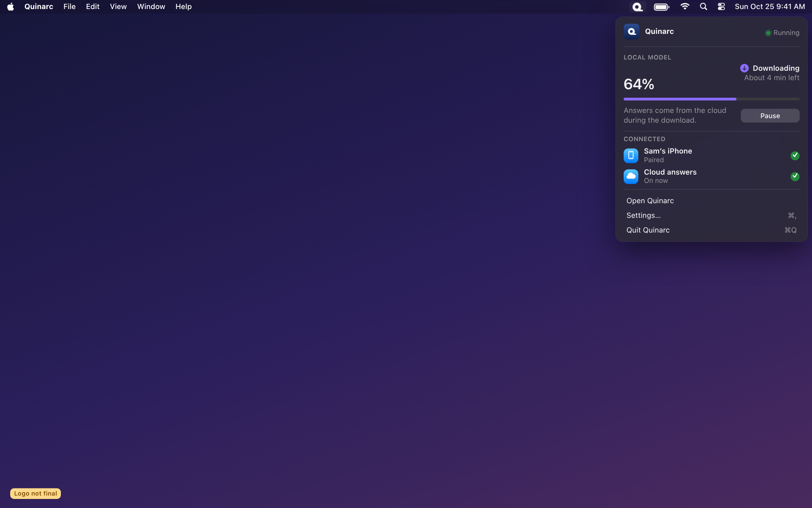Open the File menu

[x=70, y=6]
